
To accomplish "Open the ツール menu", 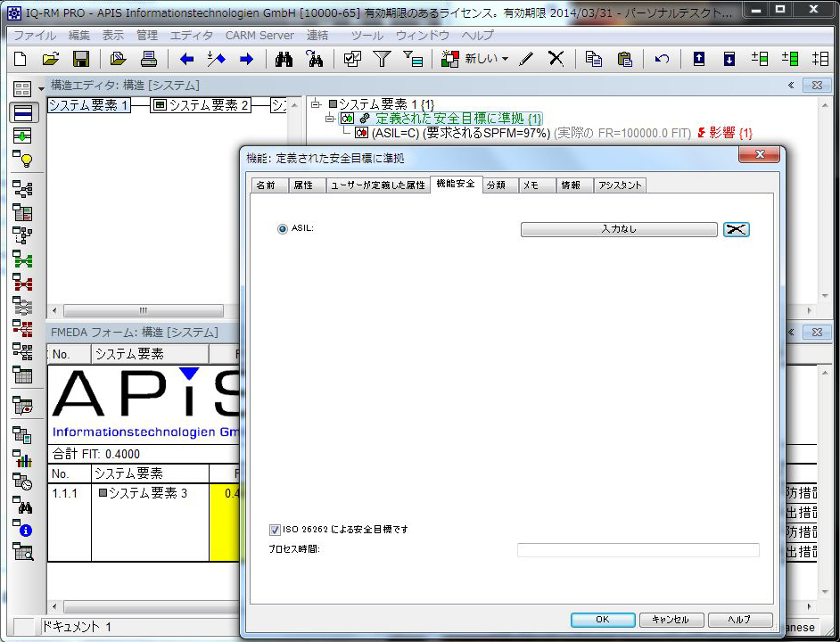I will [367, 36].
